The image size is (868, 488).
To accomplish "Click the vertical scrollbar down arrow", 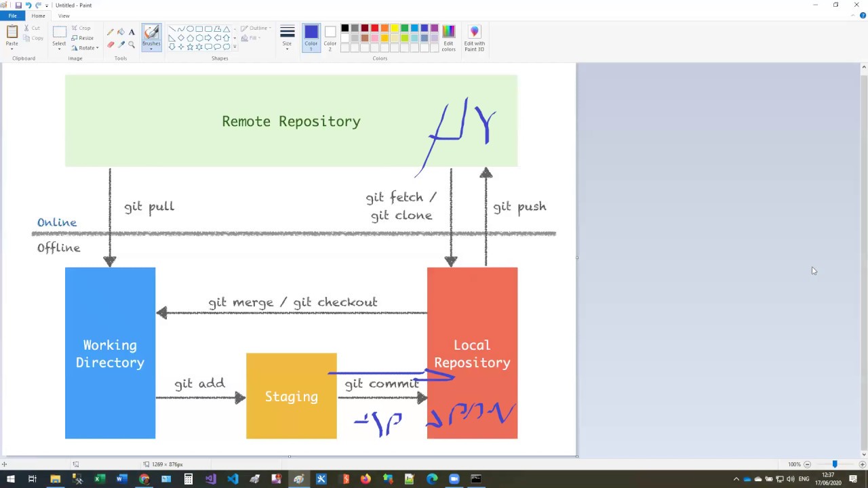I will pyautogui.click(x=864, y=454).
